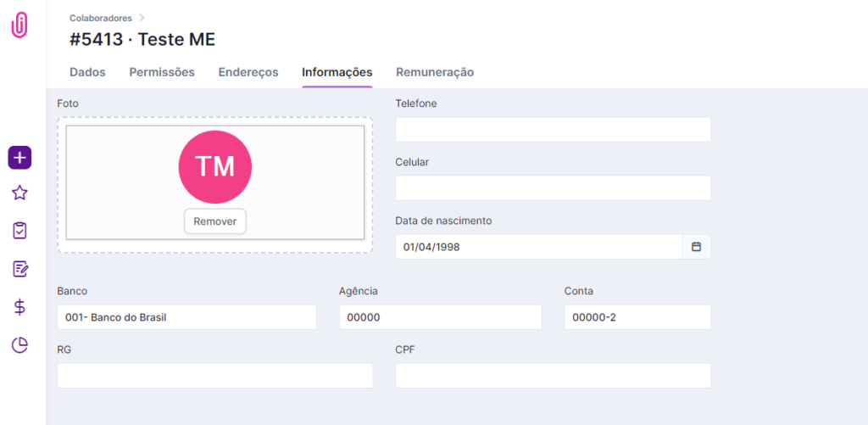This screenshot has height=425, width=868.
Task: Click the Foto label
Action: click(x=68, y=103)
